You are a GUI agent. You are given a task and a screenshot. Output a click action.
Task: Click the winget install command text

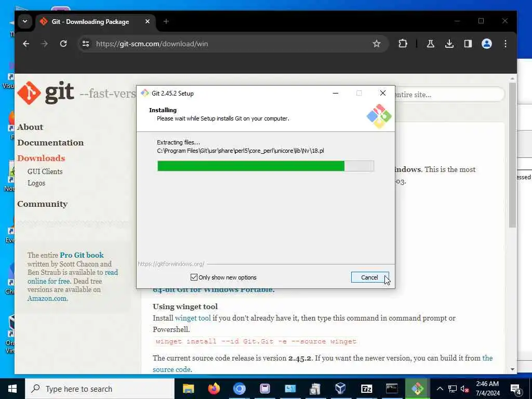[x=256, y=342]
